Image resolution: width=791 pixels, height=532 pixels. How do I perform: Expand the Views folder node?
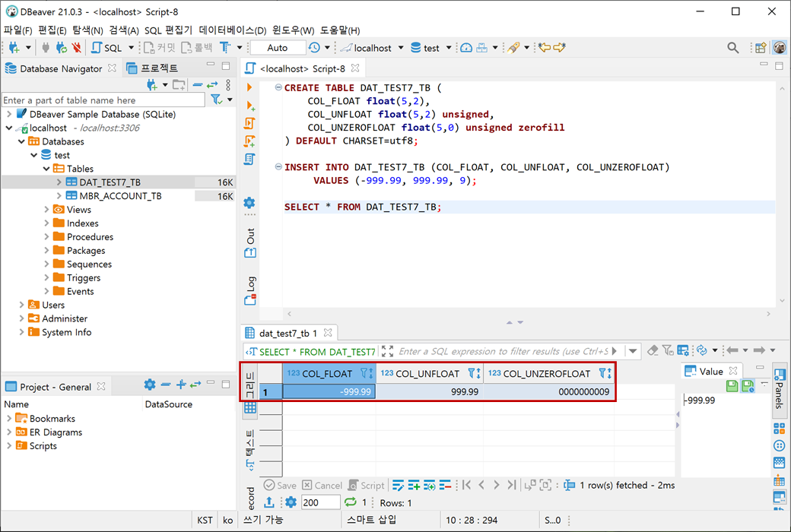click(46, 209)
